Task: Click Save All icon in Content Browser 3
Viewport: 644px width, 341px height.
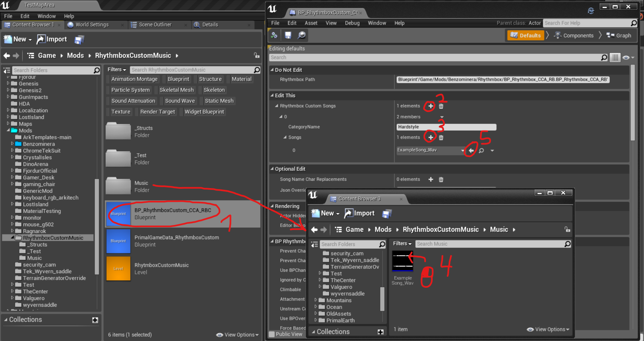Action: click(387, 214)
